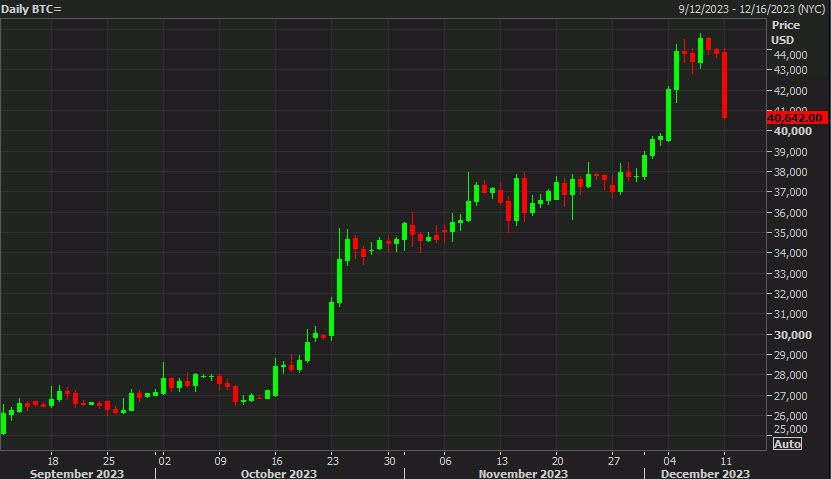Click the 16 date tick in October
Image resolution: width=831 pixels, height=479 pixels.
(x=277, y=461)
